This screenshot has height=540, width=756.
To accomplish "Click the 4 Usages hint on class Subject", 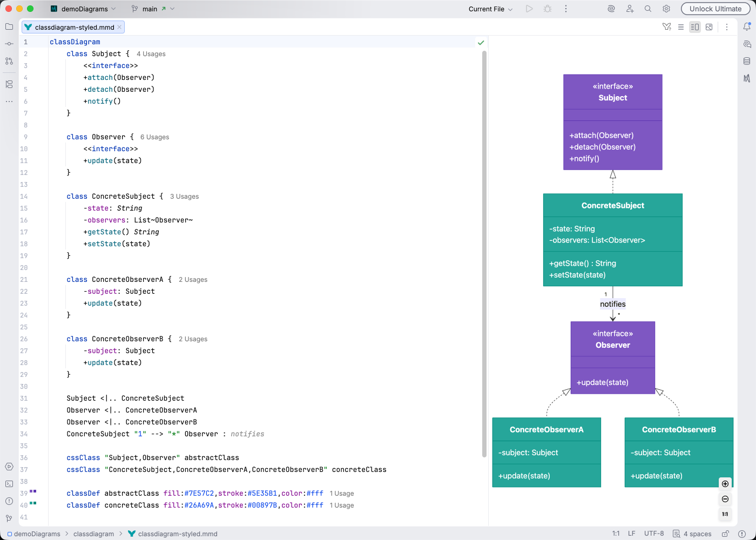I will (x=151, y=53).
